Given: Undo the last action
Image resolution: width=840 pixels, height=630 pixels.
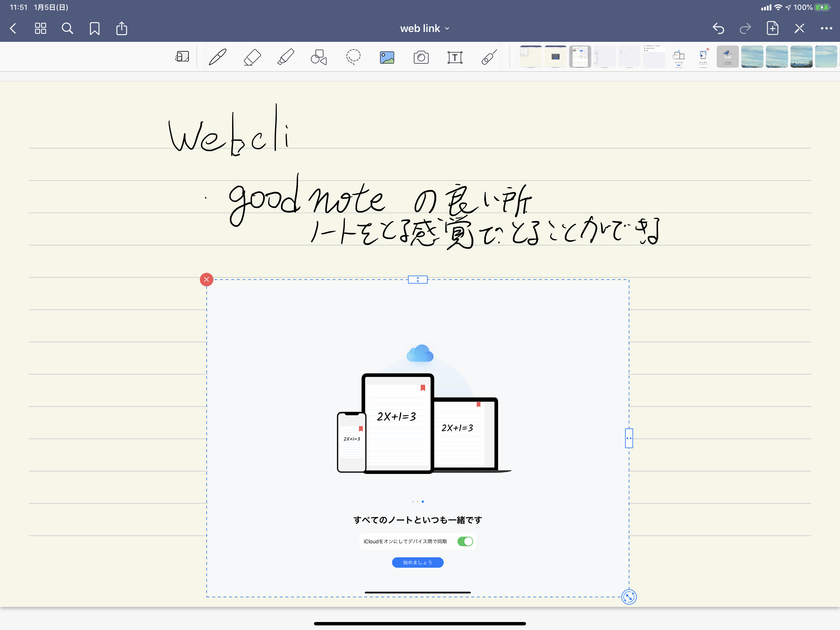Looking at the screenshot, I should 718,29.
